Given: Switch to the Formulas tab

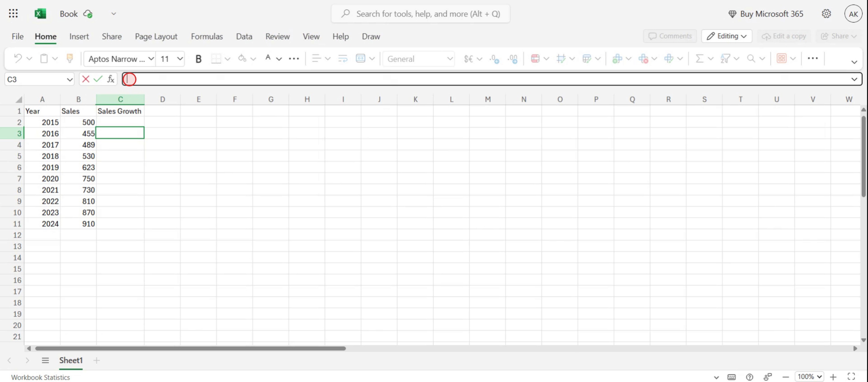Looking at the screenshot, I should point(207,36).
